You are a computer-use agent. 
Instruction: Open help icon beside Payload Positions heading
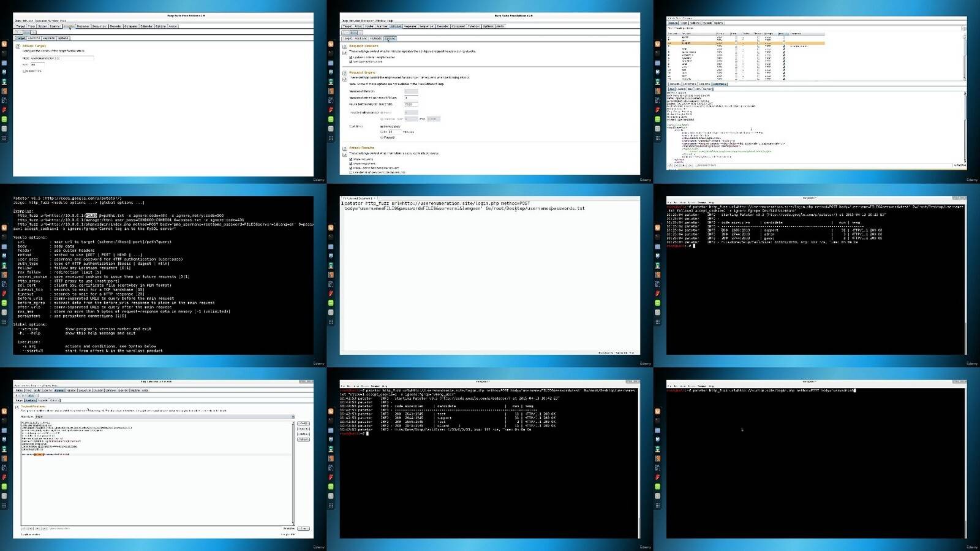[17, 406]
